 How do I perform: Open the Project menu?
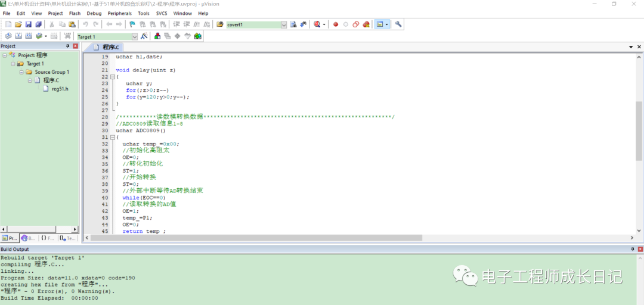pos(55,13)
